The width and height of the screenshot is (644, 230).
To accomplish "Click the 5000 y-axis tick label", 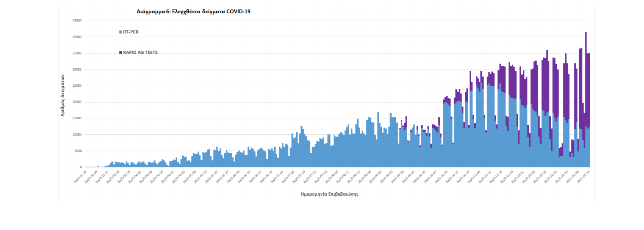I will point(78,151).
